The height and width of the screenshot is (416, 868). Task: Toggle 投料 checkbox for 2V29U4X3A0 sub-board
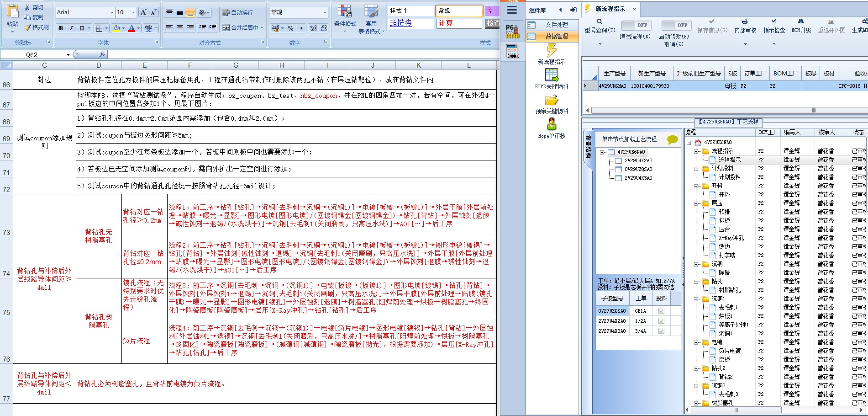(x=661, y=331)
